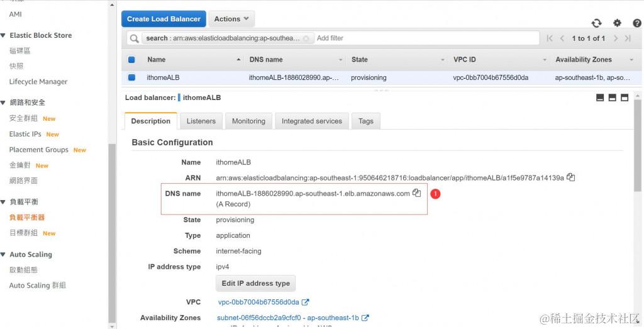This screenshot has height=329, width=644.
Task: Click Create Load Balancer button
Action: coord(164,19)
